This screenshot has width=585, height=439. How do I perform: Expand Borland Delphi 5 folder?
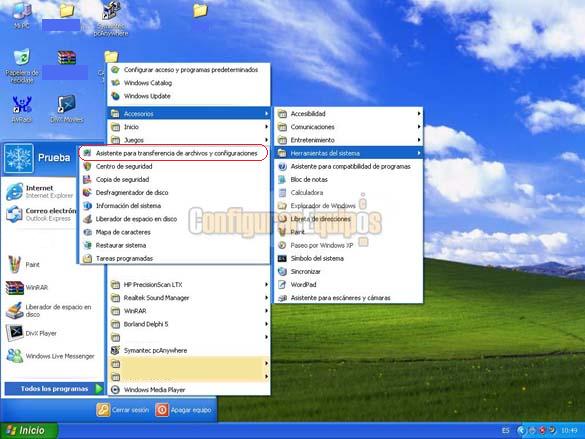pos(189,324)
